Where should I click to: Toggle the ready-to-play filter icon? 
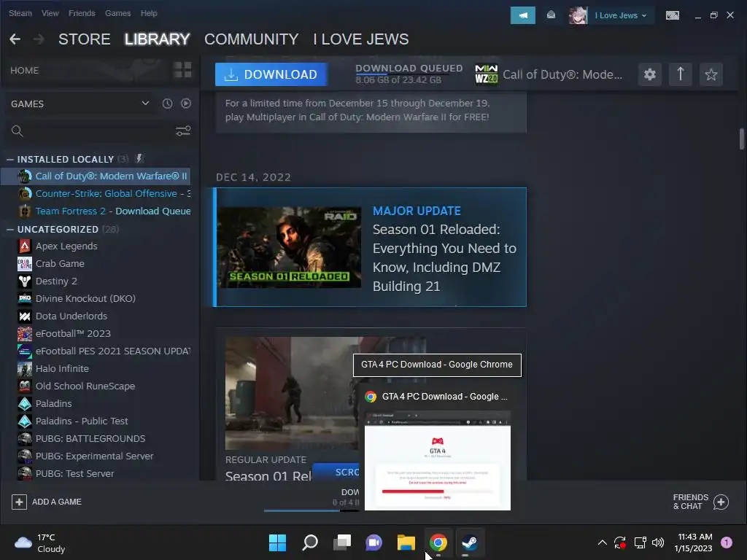[x=186, y=104]
